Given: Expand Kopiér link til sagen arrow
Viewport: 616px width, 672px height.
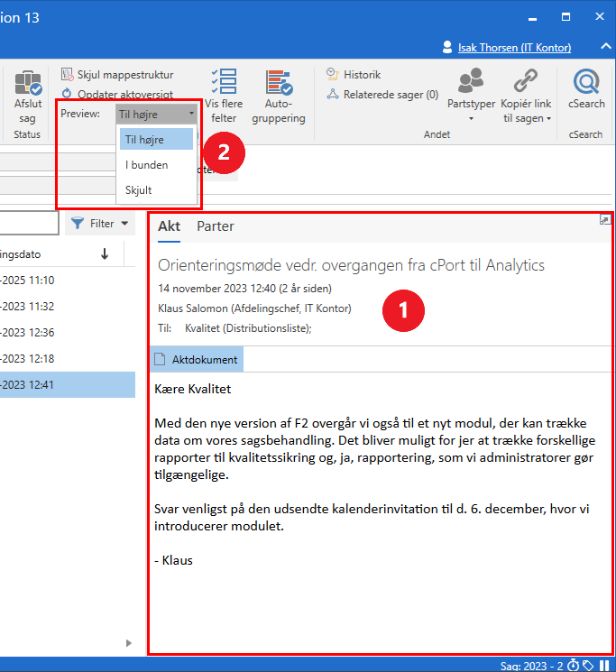Looking at the screenshot, I should click(x=548, y=118).
